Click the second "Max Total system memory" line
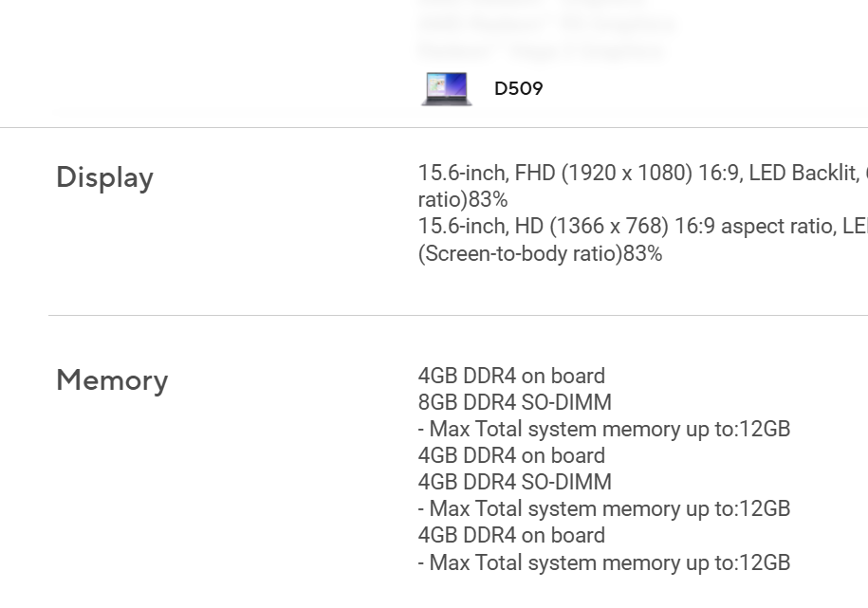The height and width of the screenshot is (608, 868). tap(603, 508)
